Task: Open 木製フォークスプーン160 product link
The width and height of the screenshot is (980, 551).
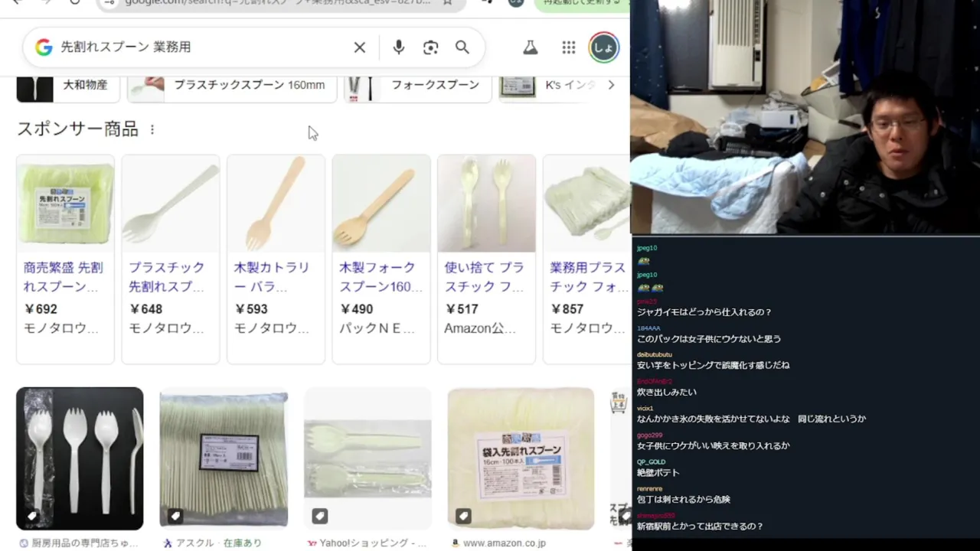Action: (x=381, y=277)
